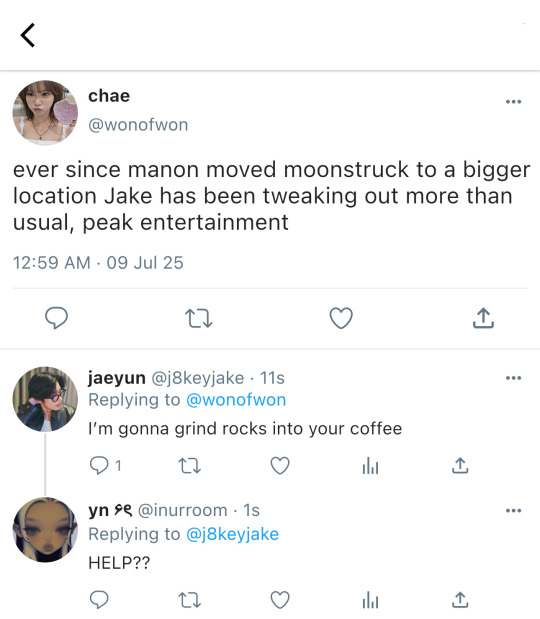The width and height of the screenshot is (540, 619).
Task: Retweet chae's main tweet
Action: tap(199, 319)
